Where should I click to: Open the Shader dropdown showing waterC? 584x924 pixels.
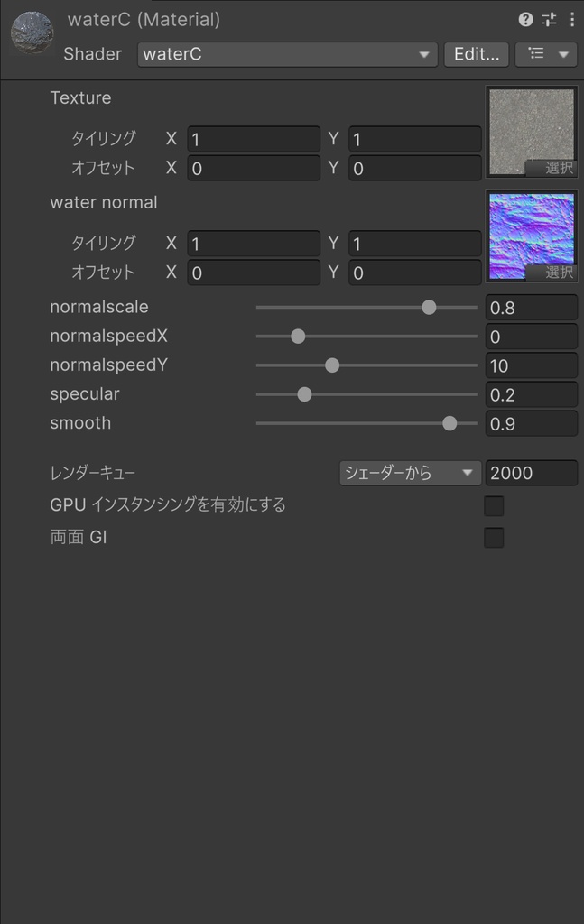[287, 55]
